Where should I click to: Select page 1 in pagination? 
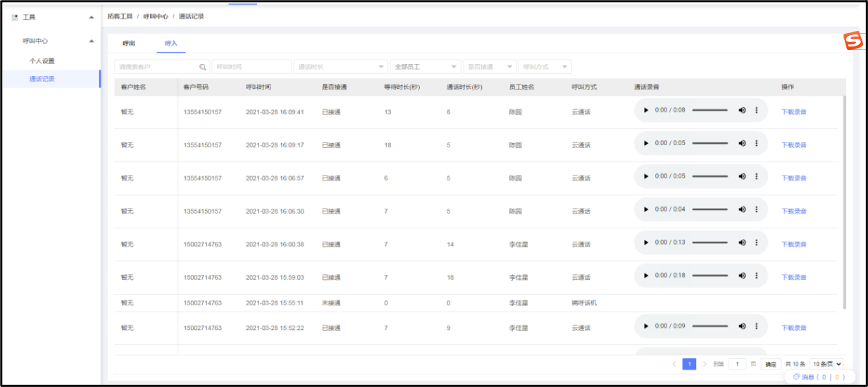(689, 364)
